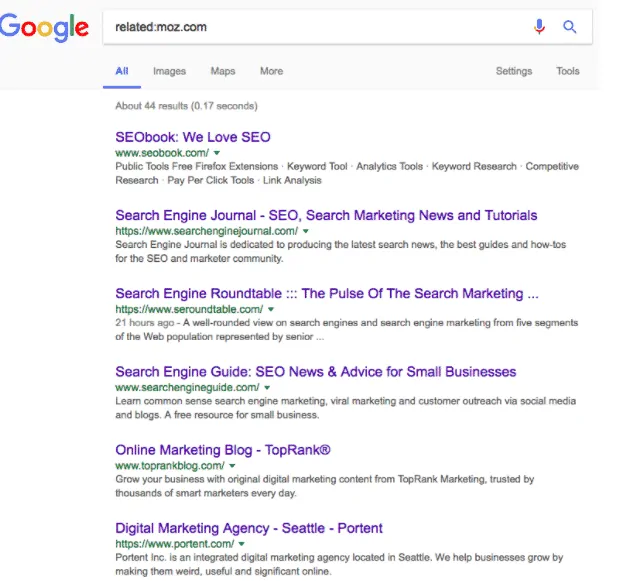Viewport: 637px width, 581px height.
Task: Expand dropdown arrow beside searchenginejournal.com URL
Action: coord(306,231)
